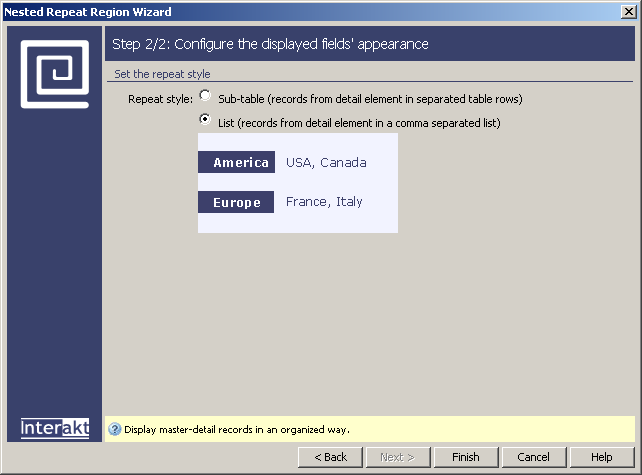Click the blue question mark hint icon

coord(115,429)
